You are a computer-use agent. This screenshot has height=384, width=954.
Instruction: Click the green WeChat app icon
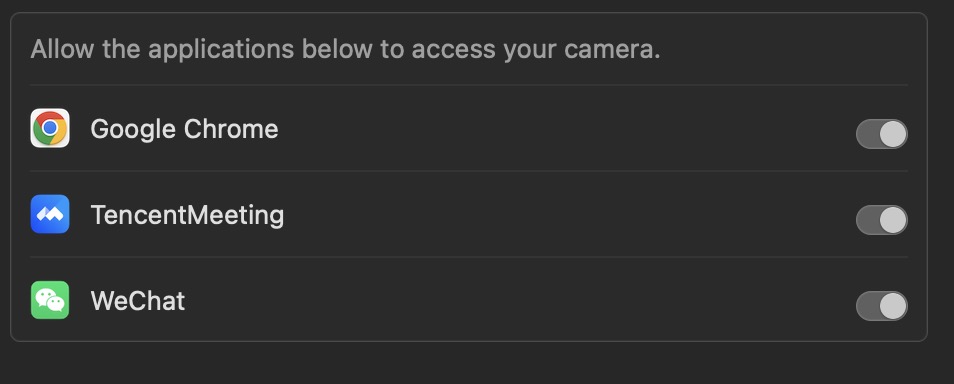pyautogui.click(x=50, y=300)
